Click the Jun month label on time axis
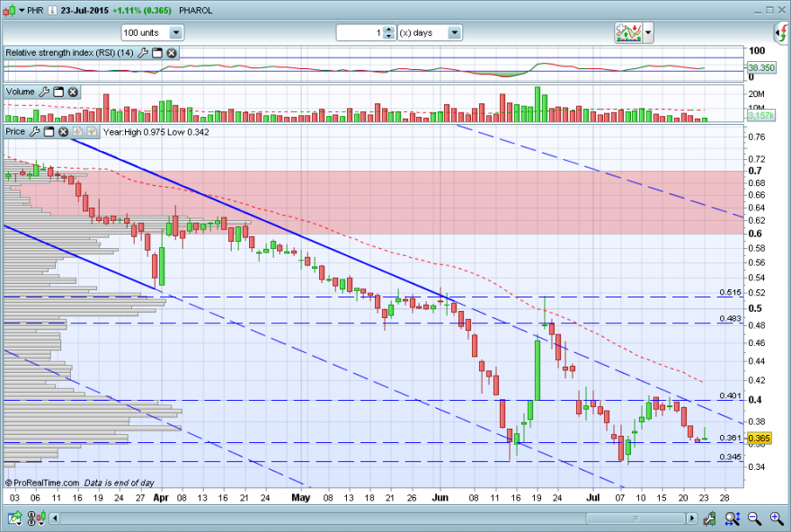This screenshot has height=532, width=791. (x=440, y=498)
